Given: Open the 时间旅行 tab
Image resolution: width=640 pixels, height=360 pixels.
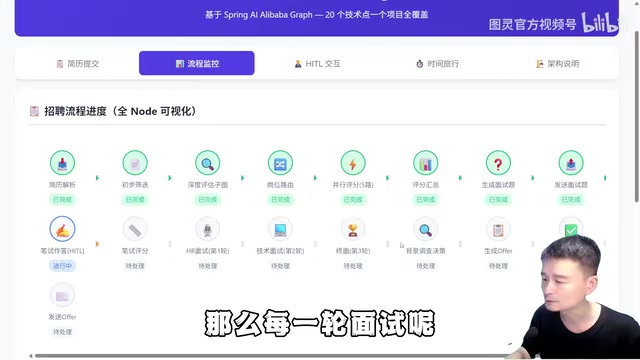Looking at the screenshot, I should (438, 63).
